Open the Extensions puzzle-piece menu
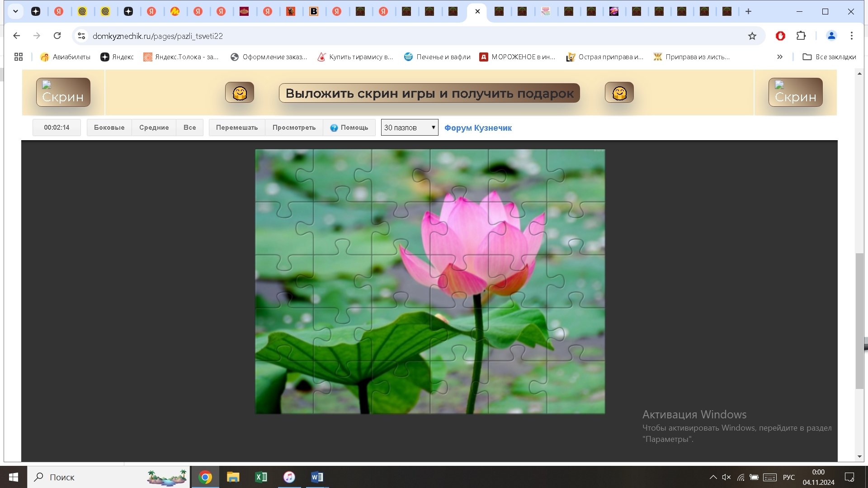The image size is (868, 488). click(x=801, y=36)
